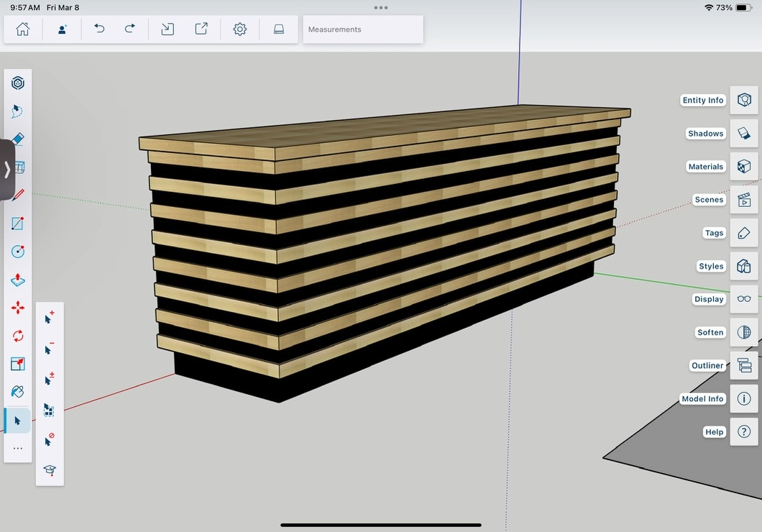This screenshot has width=762, height=532.
Task: Pick the Move tool with red arrows
Action: click(18, 308)
